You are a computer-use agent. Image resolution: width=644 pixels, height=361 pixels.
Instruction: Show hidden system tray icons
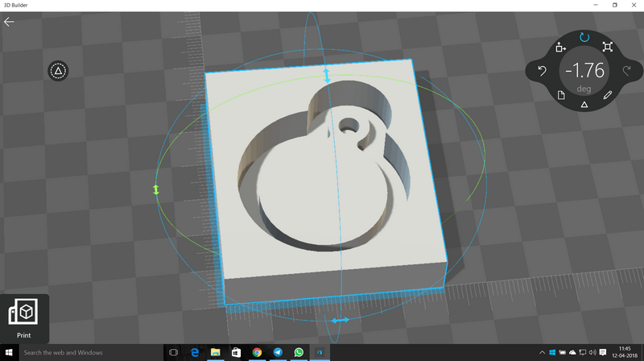[x=542, y=352]
